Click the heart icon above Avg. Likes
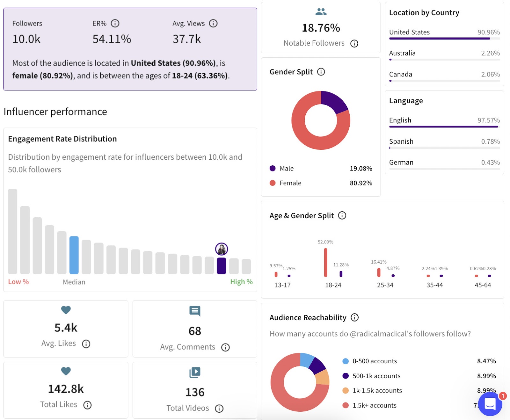The height and width of the screenshot is (420, 510). point(66,309)
